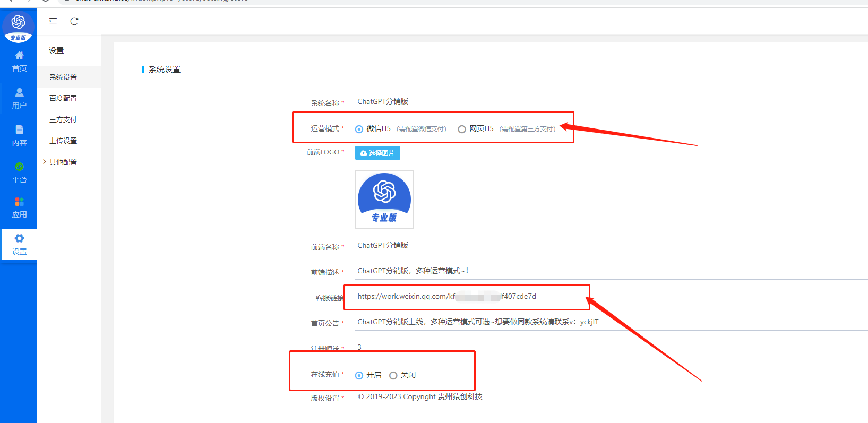
Task: Open the 三方支付 menu item
Action: [x=63, y=119]
